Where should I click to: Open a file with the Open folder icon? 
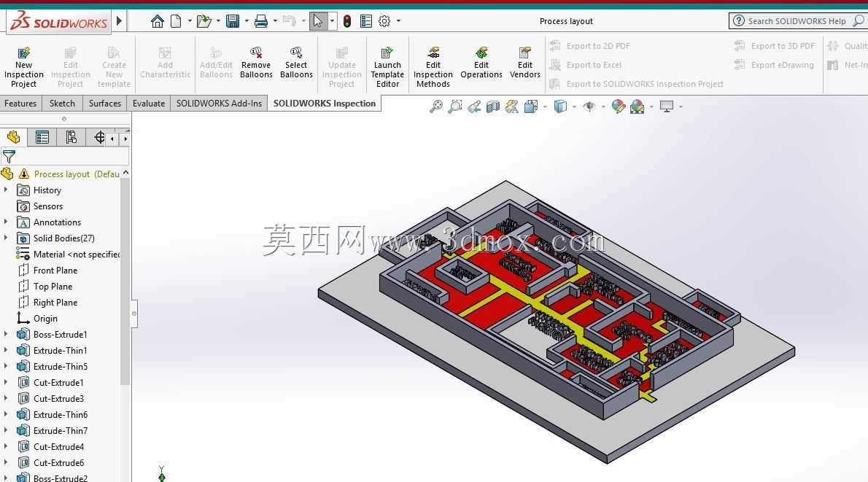click(204, 21)
